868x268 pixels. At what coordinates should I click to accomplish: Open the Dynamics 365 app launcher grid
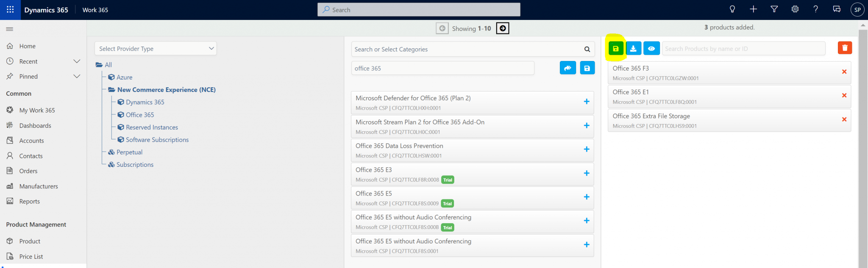pos(10,9)
